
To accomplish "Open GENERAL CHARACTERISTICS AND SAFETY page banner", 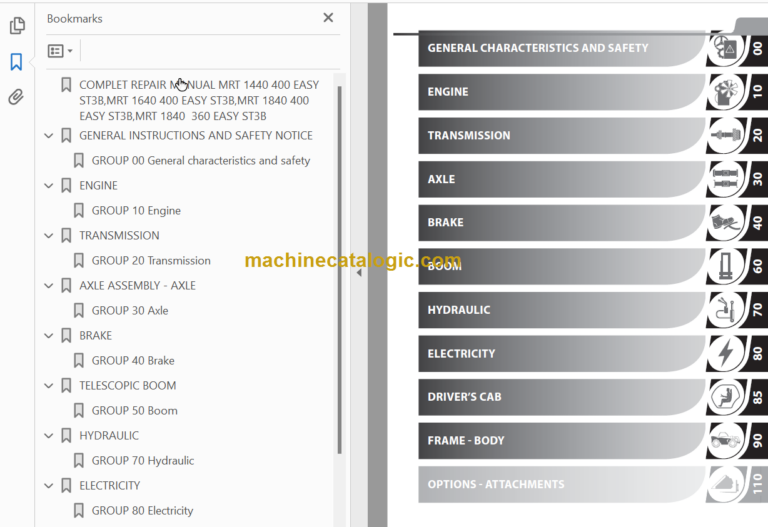I will (x=562, y=48).
